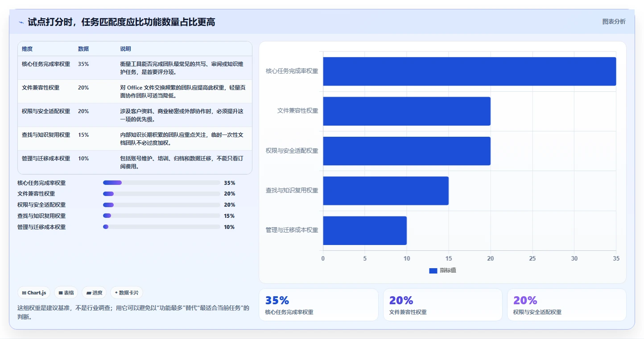Click the 指标值 legend text
Viewport: 644px width, 339px height.
click(x=448, y=270)
